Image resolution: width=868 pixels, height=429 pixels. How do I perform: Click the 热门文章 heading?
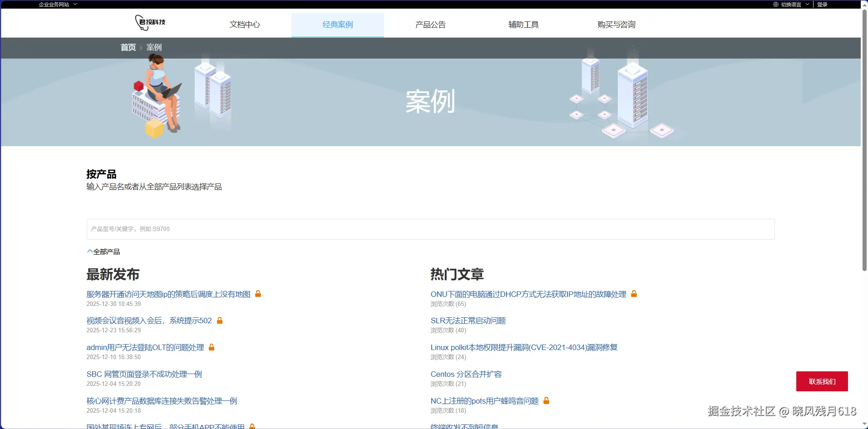(x=457, y=274)
